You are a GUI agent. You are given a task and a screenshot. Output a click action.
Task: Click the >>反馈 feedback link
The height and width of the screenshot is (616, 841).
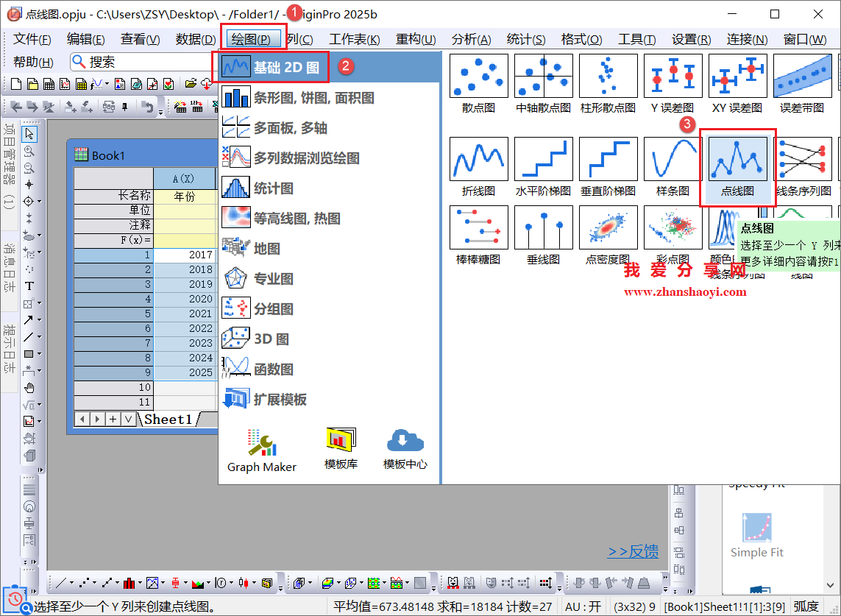pos(633,552)
